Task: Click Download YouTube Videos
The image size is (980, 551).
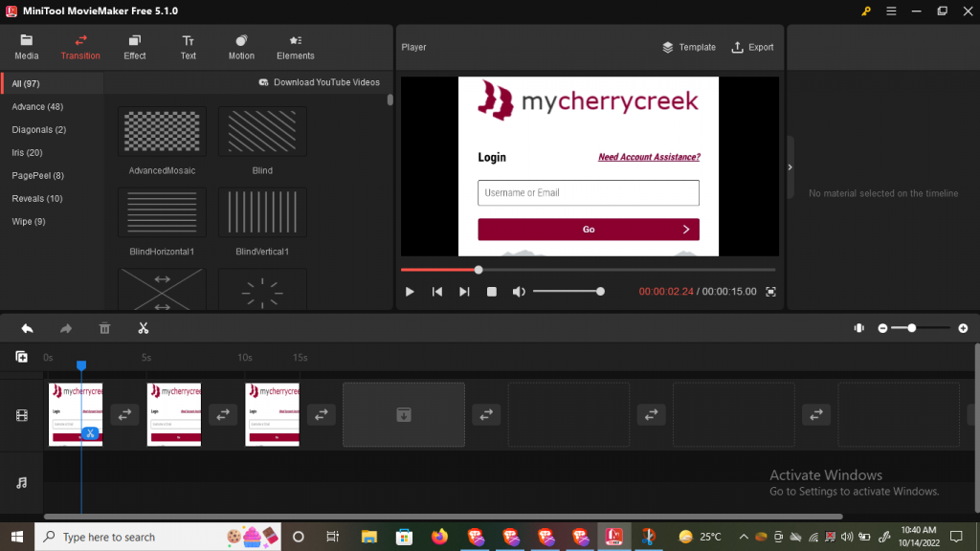Action: [x=319, y=82]
